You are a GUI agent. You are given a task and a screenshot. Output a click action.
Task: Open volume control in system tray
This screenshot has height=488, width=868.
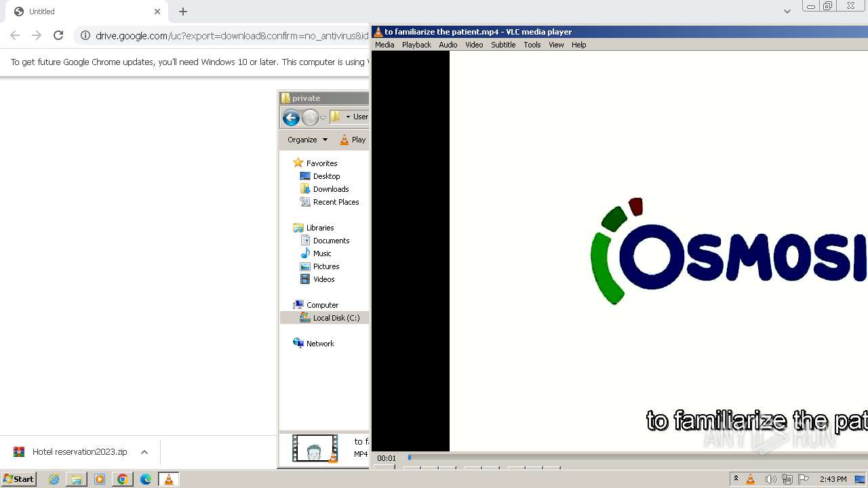[770, 479]
